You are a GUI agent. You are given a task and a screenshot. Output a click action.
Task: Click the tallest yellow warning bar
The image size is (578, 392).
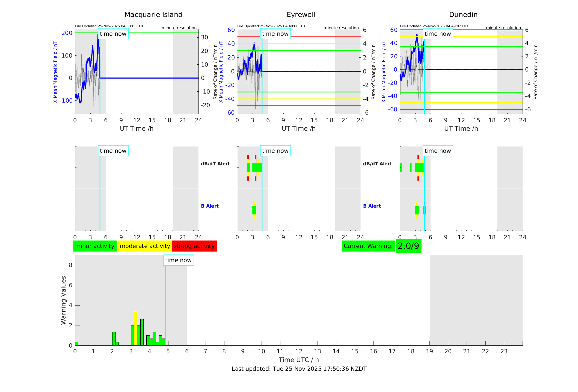coord(136,328)
